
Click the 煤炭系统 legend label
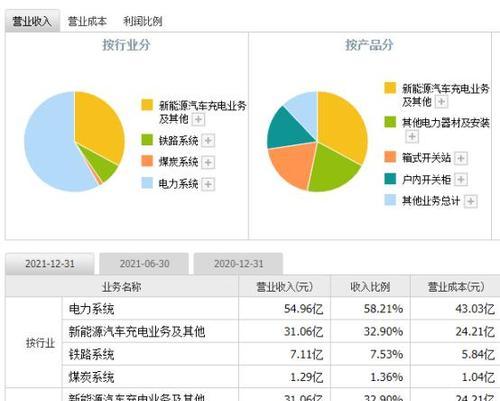click(x=178, y=162)
